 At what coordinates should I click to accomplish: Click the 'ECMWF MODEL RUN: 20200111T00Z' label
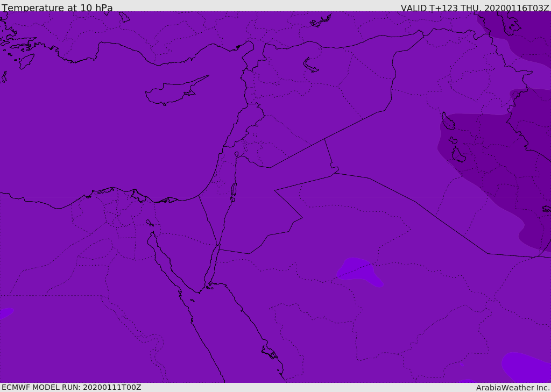[x=72, y=387]
